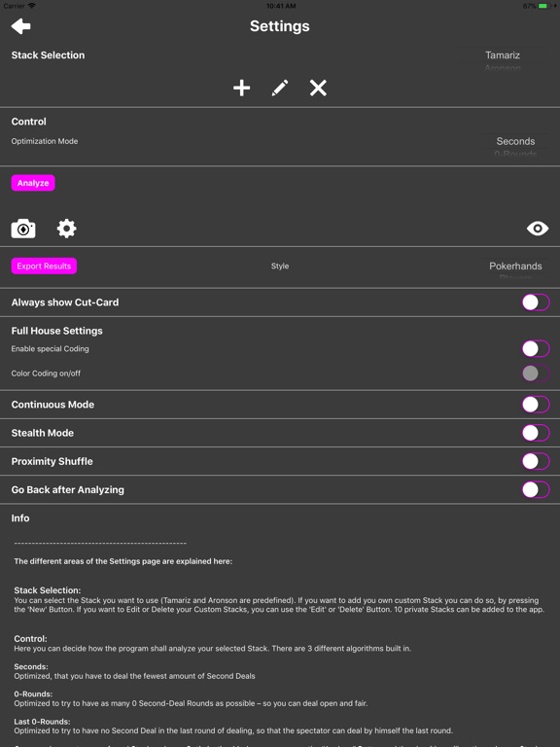This screenshot has width=560, height=747.
Task: Enable special Coding for Full House
Action: (536, 349)
